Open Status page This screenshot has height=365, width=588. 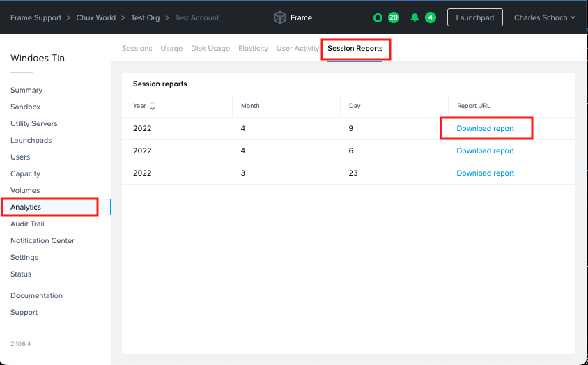click(21, 274)
